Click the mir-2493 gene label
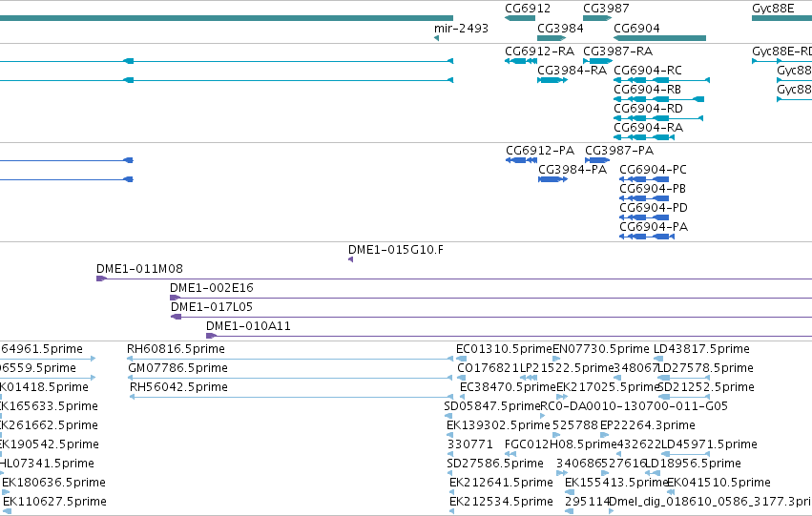Viewport: 812px width, 516px height. pyautogui.click(x=461, y=29)
